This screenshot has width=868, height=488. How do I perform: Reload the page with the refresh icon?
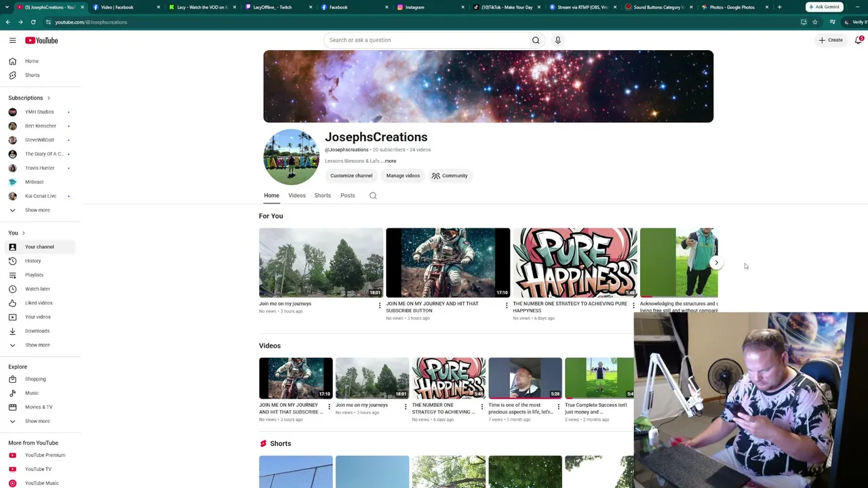(33, 22)
